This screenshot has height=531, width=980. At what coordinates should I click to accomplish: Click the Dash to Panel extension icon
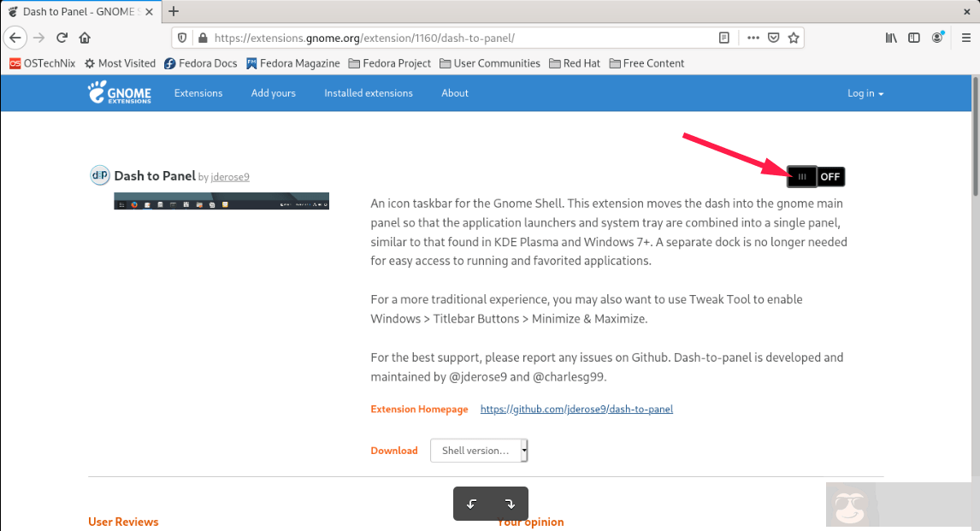coord(100,175)
